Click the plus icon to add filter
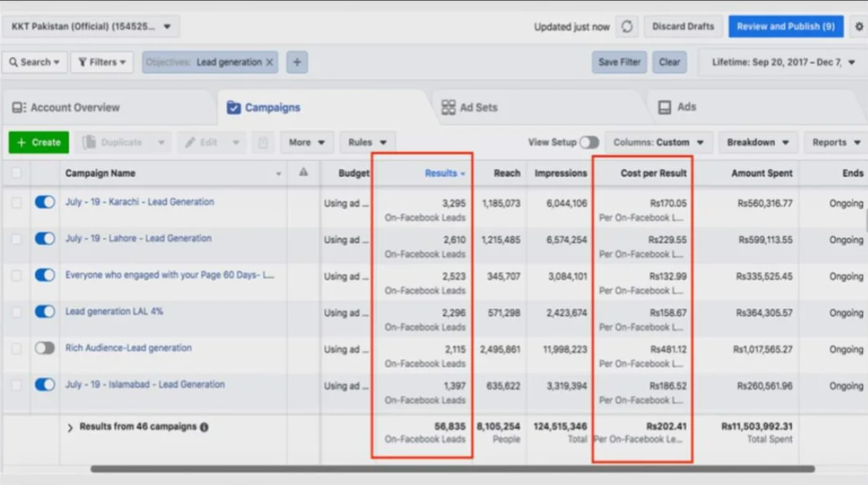The height and width of the screenshot is (485, 868). pos(297,62)
